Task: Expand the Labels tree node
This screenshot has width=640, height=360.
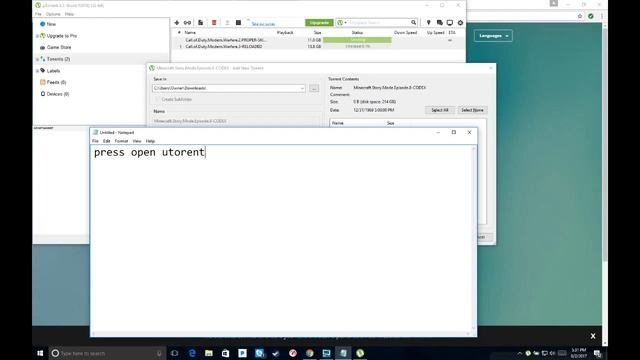Action: click(x=37, y=71)
